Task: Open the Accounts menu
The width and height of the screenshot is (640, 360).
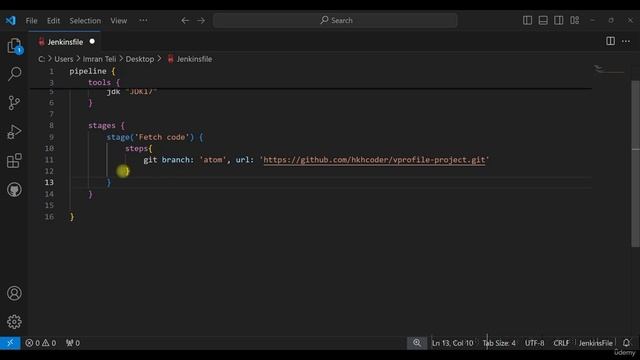Action: pos(14,293)
